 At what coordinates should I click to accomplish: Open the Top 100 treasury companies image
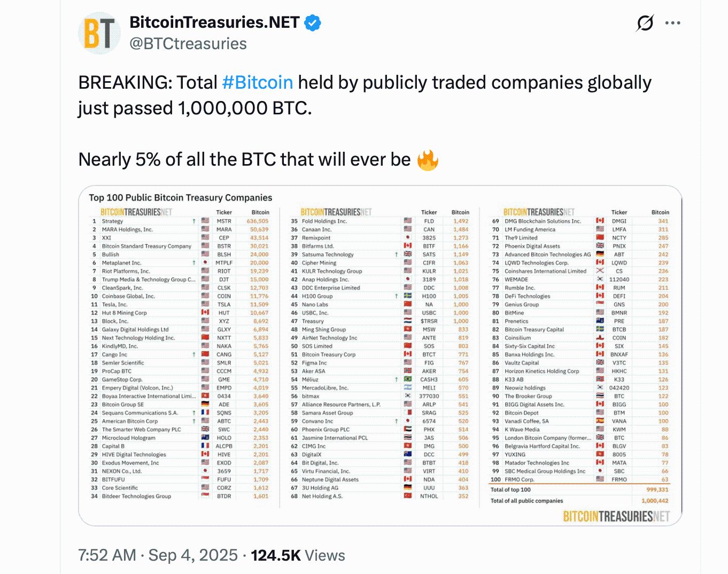tap(380, 356)
